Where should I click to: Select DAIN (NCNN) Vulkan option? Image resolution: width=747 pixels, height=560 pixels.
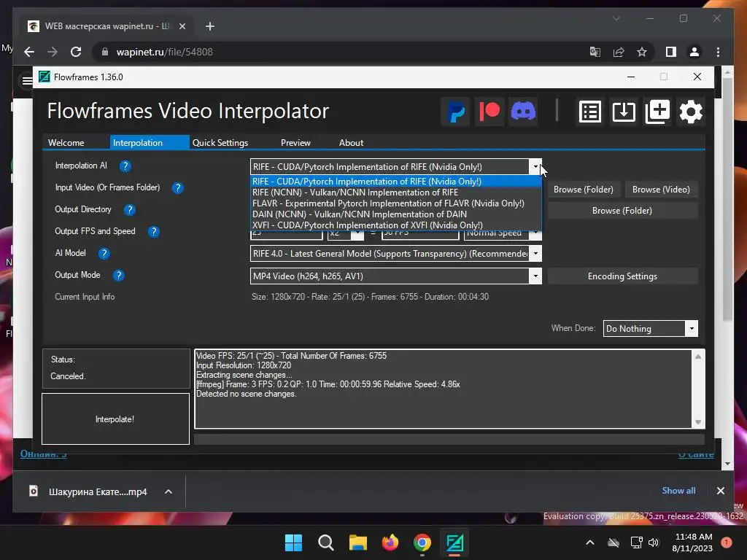point(396,214)
